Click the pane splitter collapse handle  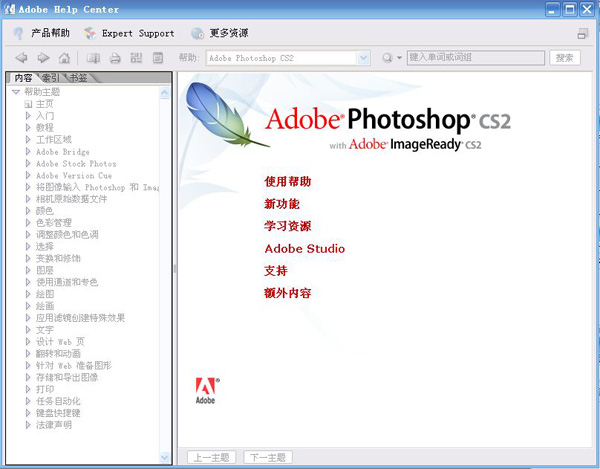[x=175, y=269]
